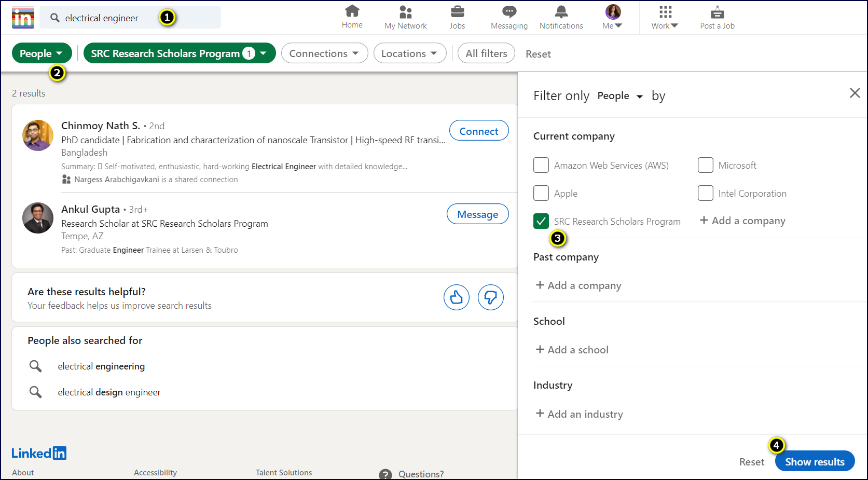Give thumbs down feedback on results
Viewport: 868px width, 480px height.
tap(491, 297)
